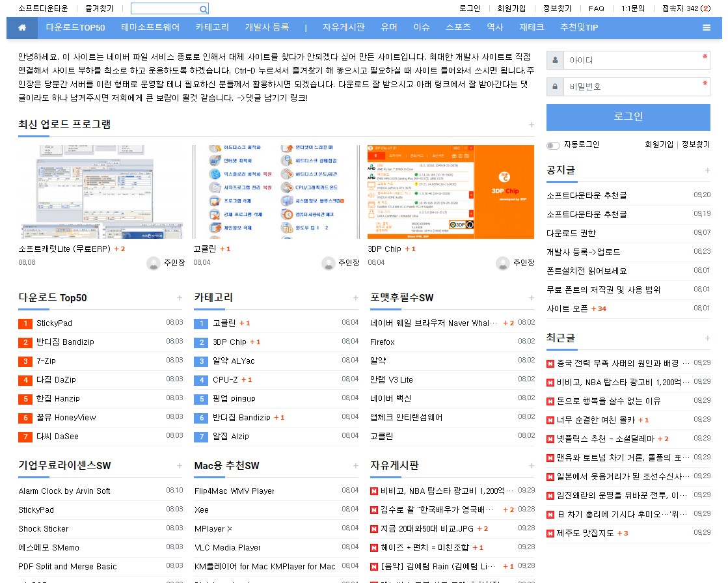Expand 자유게시판 section plus icon

(531, 466)
